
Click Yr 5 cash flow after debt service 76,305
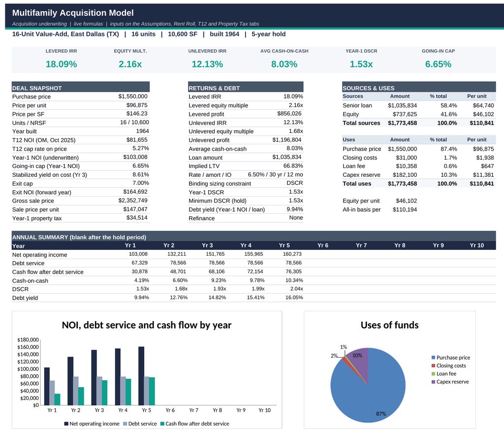click(x=293, y=271)
